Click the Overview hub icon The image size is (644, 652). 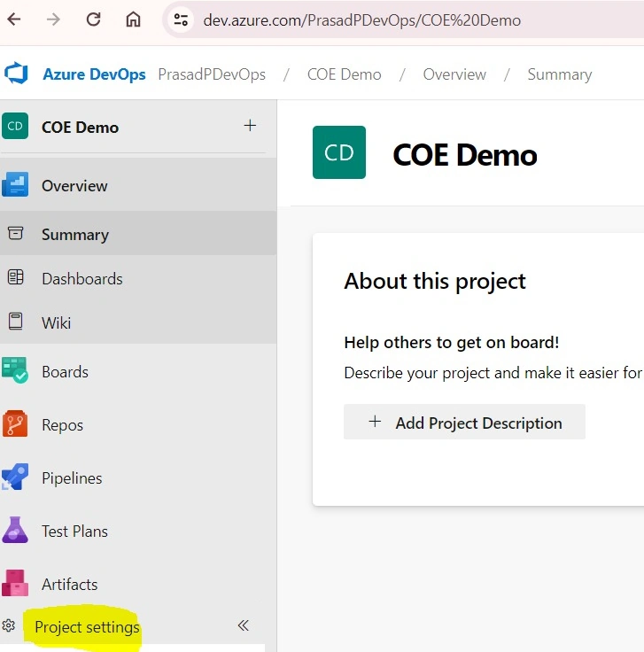[15, 184]
